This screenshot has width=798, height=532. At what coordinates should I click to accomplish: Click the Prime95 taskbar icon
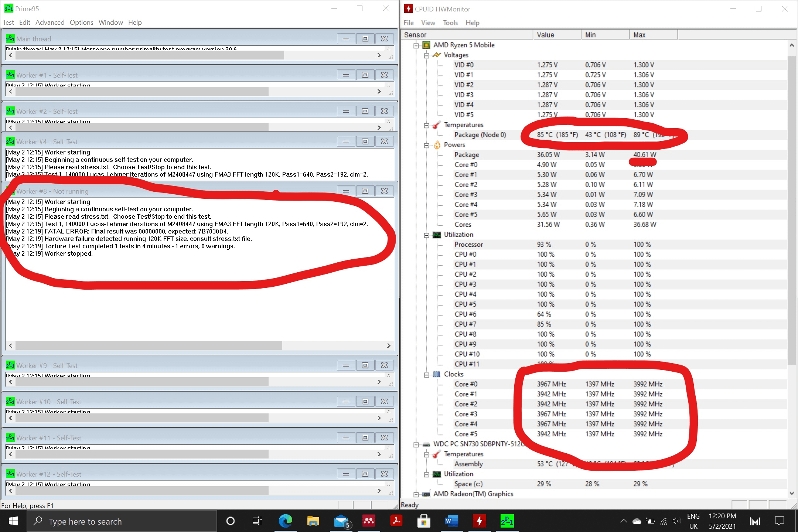(507, 521)
